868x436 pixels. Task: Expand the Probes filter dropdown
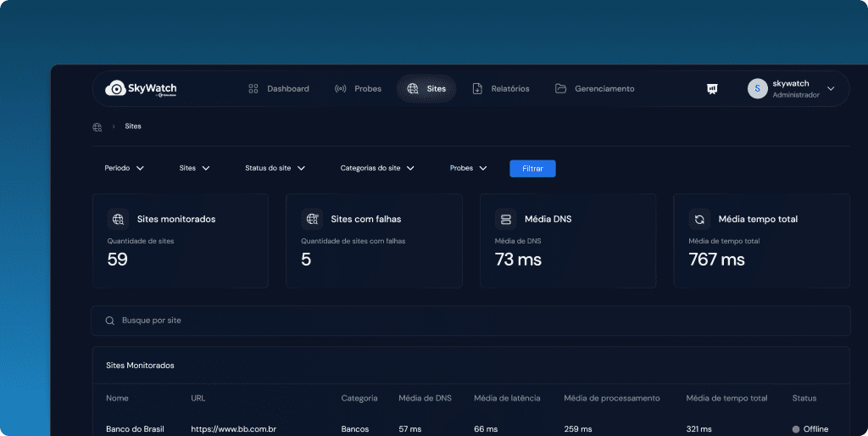(x=468, y=168)
